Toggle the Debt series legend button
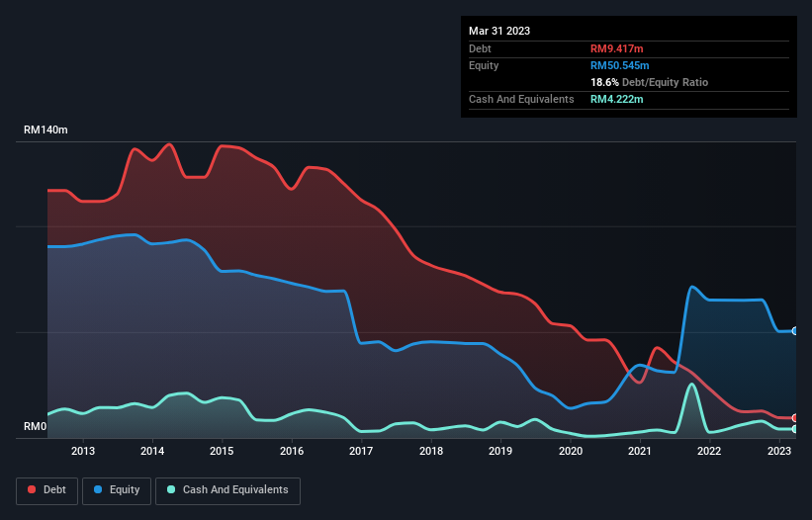Viewport: 812px width, 520px height. point(46,490)
